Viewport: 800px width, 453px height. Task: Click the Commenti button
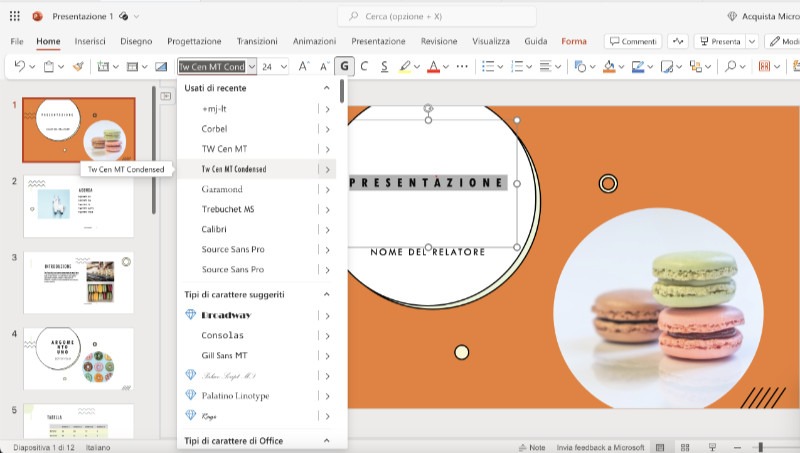coord(632,41)
